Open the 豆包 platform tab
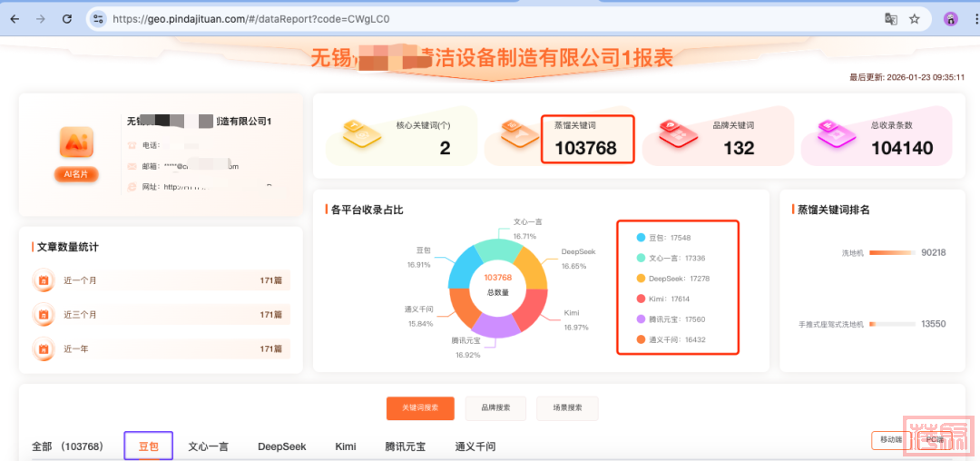Screen dimensions: 980x461 click(x=148, y=446)
